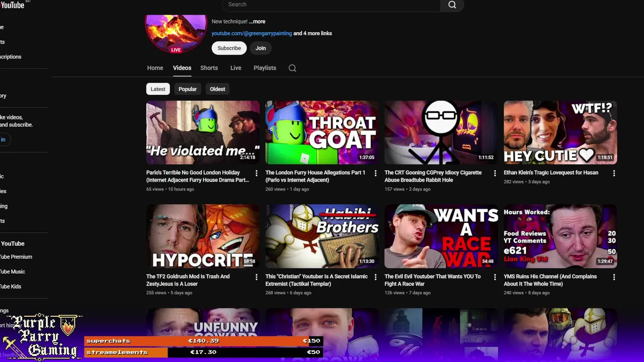The width and height of the screenshot is (644, 362).
Task: Click the search magnifier button
Action: tap(452, 5)
